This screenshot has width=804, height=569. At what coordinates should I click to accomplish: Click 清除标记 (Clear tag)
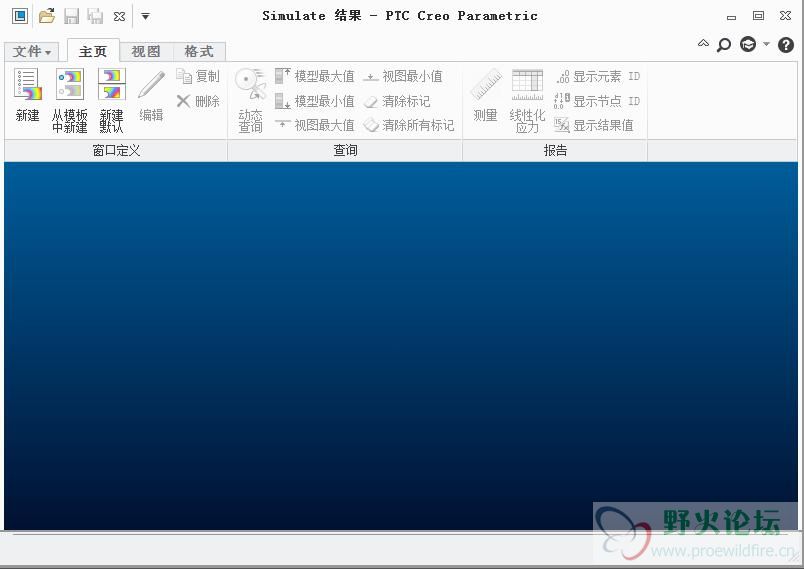[396, 101]
